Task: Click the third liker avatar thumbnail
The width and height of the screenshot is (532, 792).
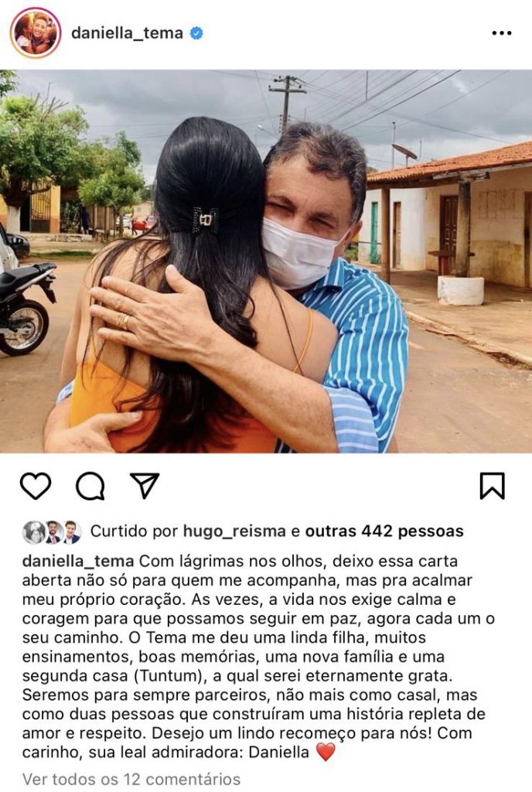Action: coord(71,532)
